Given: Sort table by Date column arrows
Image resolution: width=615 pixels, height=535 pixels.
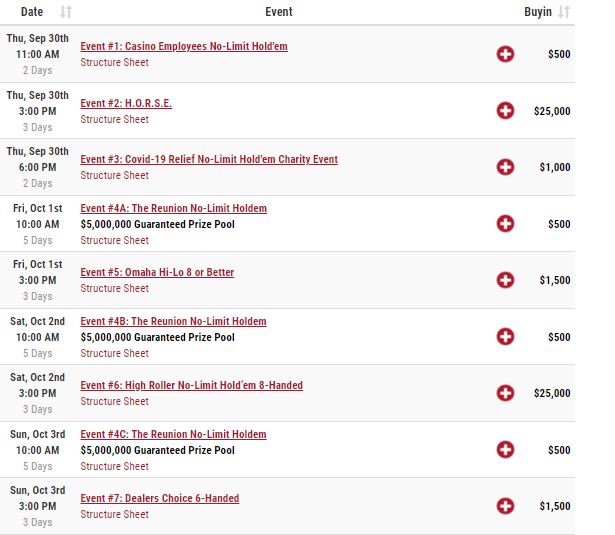Looking at the screenshot, I should tap(66, 12).
